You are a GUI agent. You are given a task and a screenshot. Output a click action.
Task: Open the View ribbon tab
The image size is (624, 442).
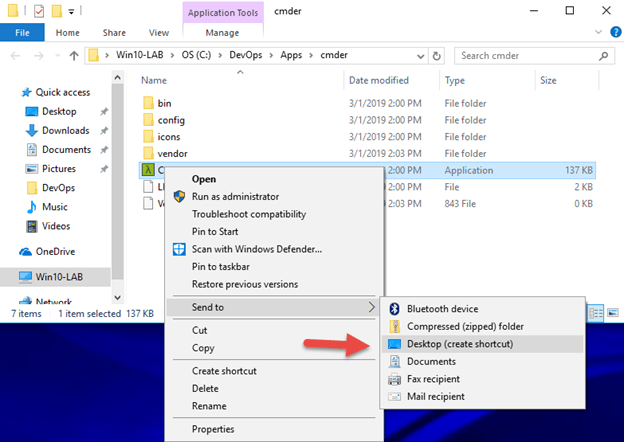click(x=159, y=33)
